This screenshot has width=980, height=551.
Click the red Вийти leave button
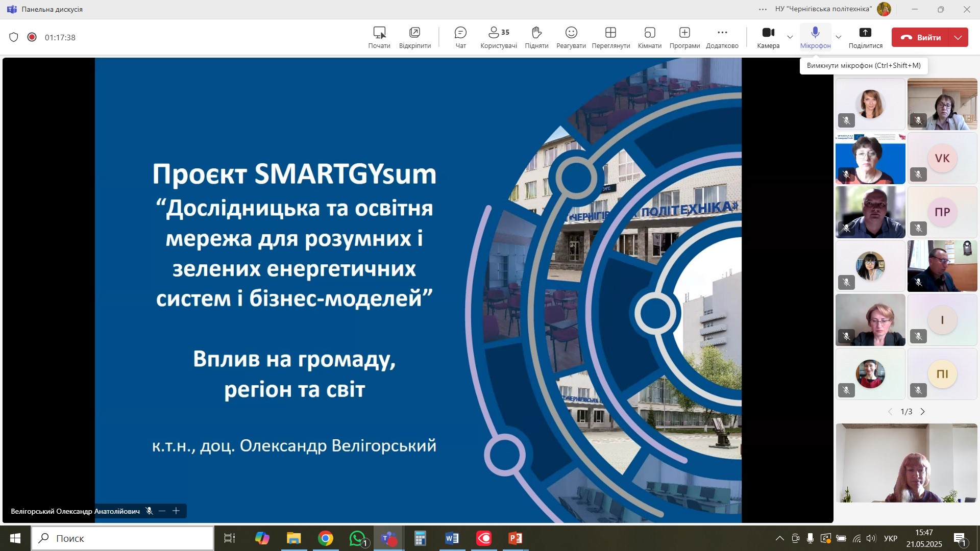point(921,37)
